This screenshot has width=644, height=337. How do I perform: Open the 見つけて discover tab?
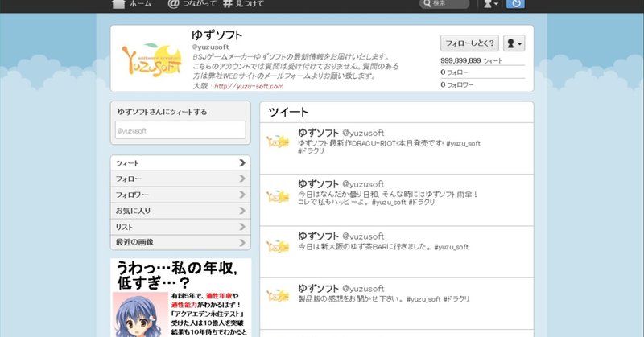[x=243, y=4]
